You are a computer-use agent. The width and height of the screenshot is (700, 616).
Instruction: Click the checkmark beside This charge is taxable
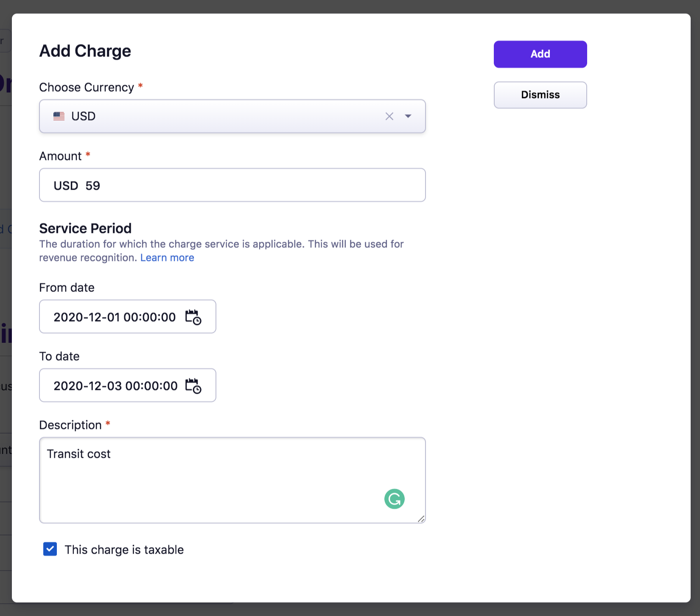(50, 549)
